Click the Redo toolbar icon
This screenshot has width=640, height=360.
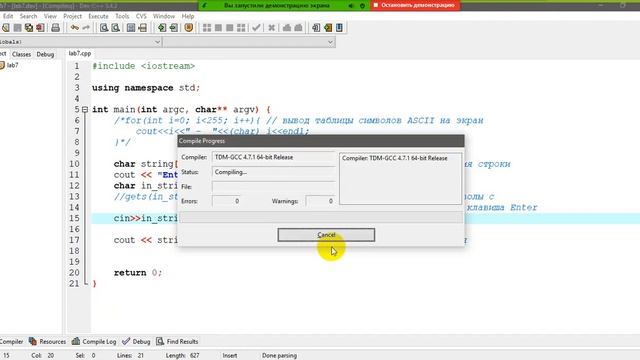(86, 28)
